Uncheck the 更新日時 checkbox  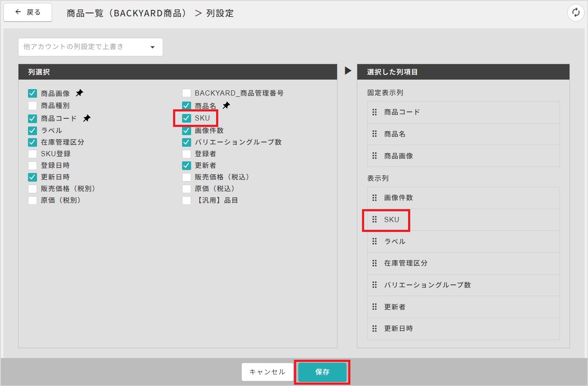point(32,177)
